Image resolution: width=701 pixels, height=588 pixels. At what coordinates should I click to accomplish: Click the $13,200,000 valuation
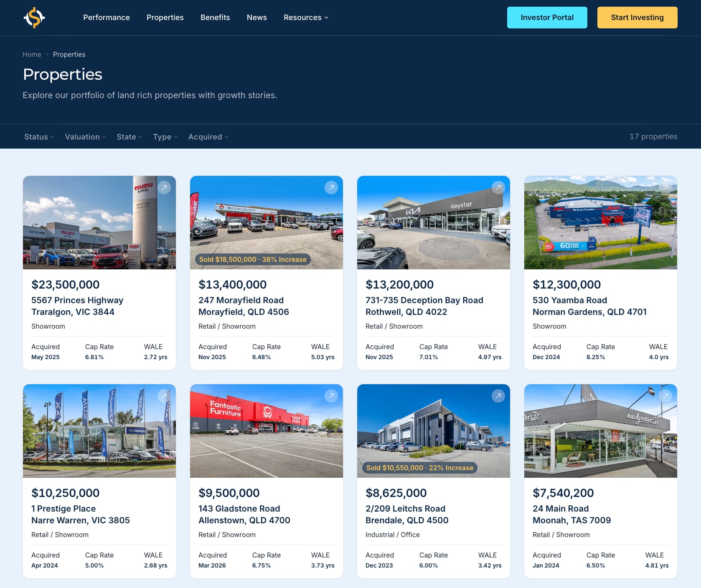click(x=400, y=284)
